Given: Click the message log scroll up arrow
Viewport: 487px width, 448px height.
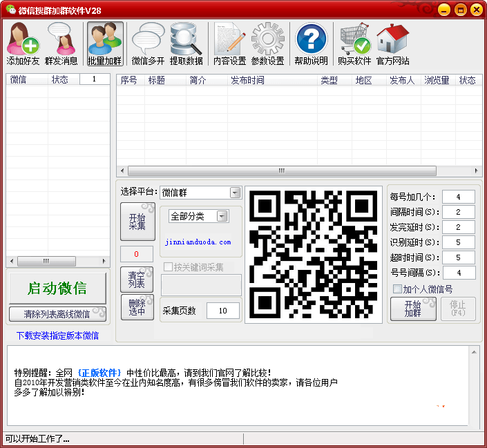Looking at the screenshot, I should coord(474,352).
